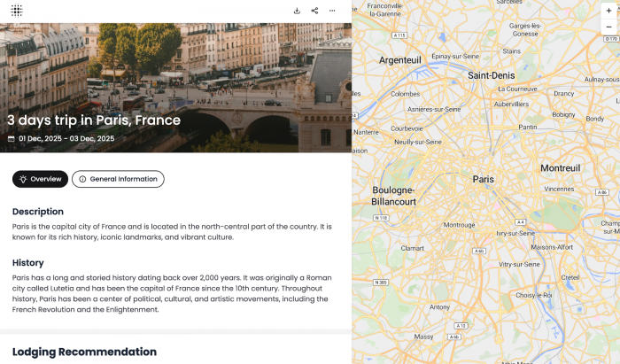Zoom in on the map
Image resolution: width=620 pixels, height=364 pixels.
608,11
